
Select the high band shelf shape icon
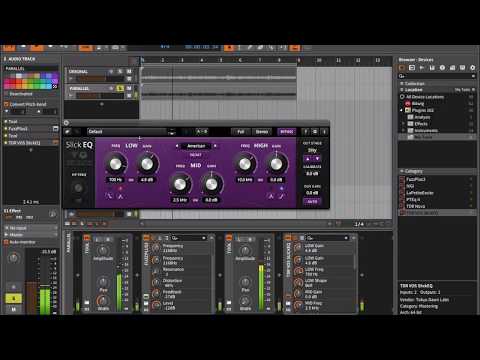click(x=282, y=196)
